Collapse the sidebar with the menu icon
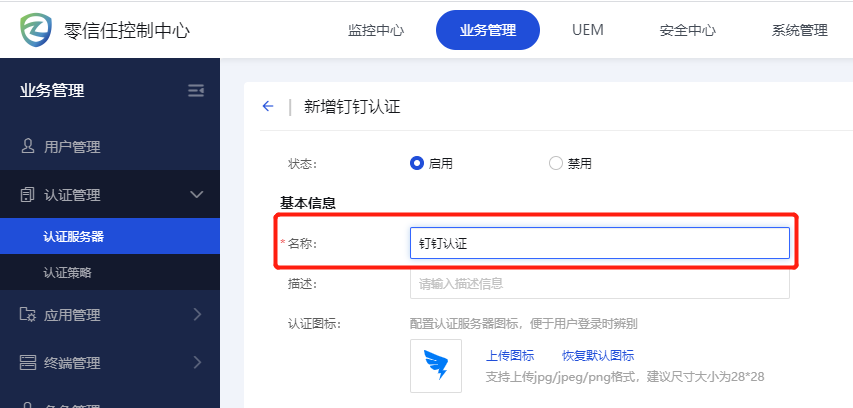 [x=196, y=91]
